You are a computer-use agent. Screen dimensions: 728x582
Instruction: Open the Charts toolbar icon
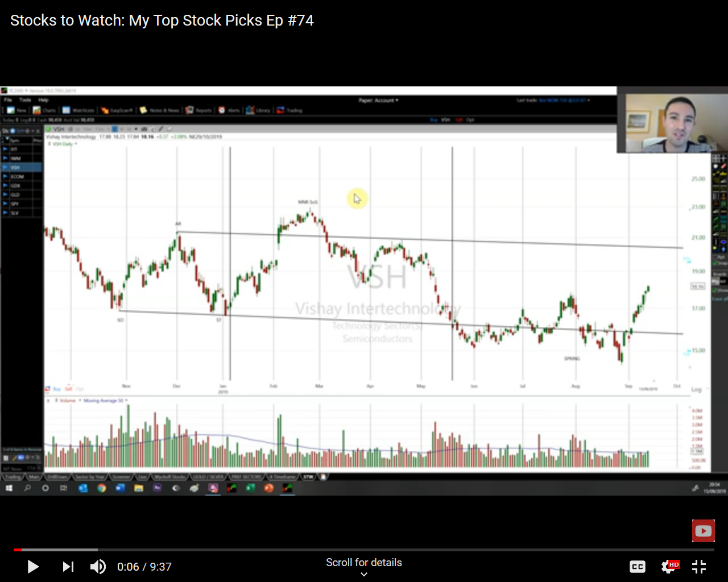pos(45,110)
